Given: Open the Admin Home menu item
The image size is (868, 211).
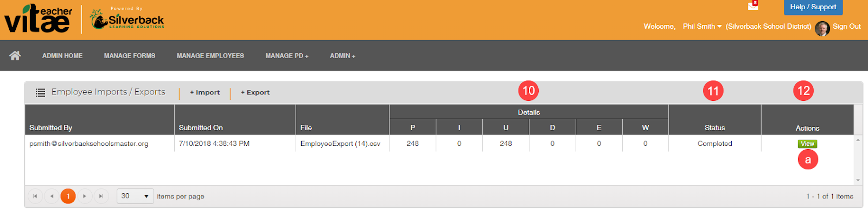Looking at the screenshot, I should click(x=62, y=56).
